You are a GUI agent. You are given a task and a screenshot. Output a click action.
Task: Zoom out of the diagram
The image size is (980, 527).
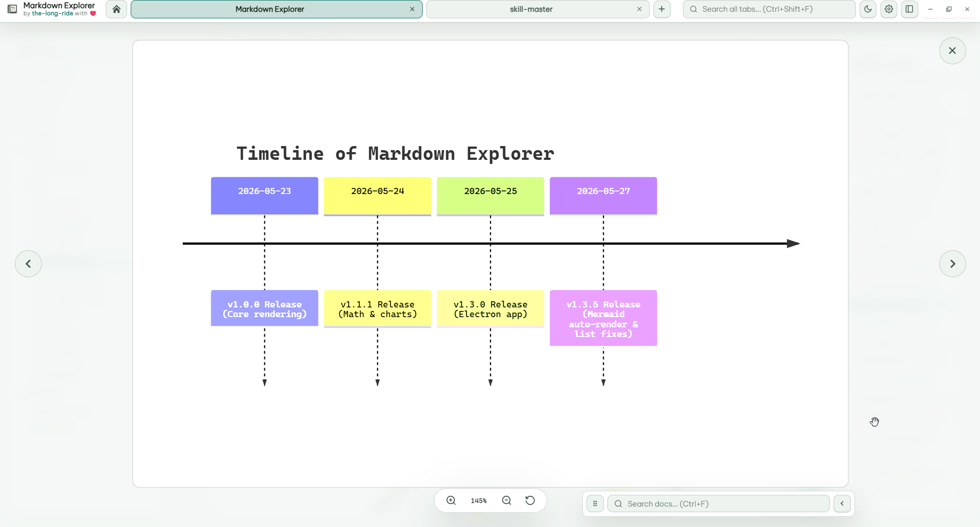[x=506, y=500]
